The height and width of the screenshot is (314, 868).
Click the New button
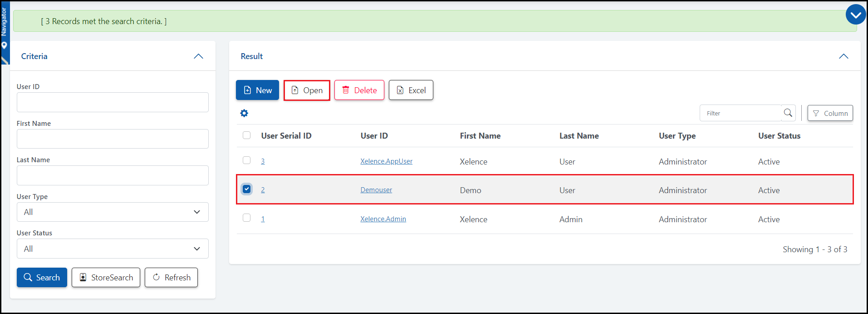(257, 90)
